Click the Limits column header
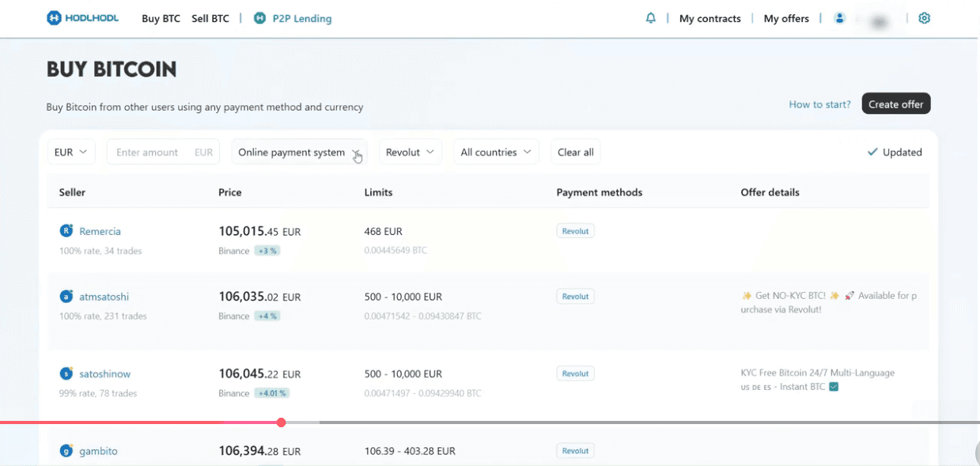The image size is (980, 466). click(x=378, y=192)
